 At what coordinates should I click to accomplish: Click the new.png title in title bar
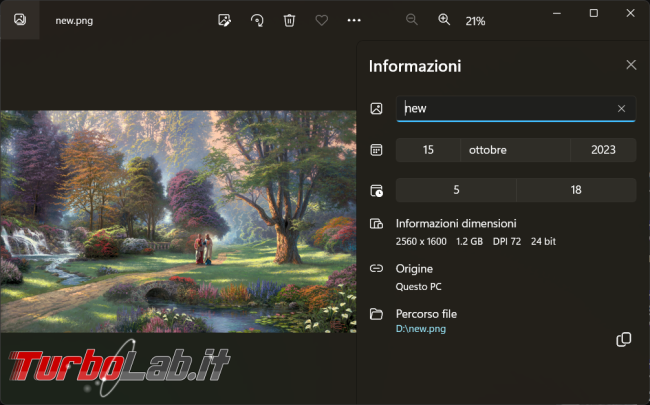[x=74, y=21]
